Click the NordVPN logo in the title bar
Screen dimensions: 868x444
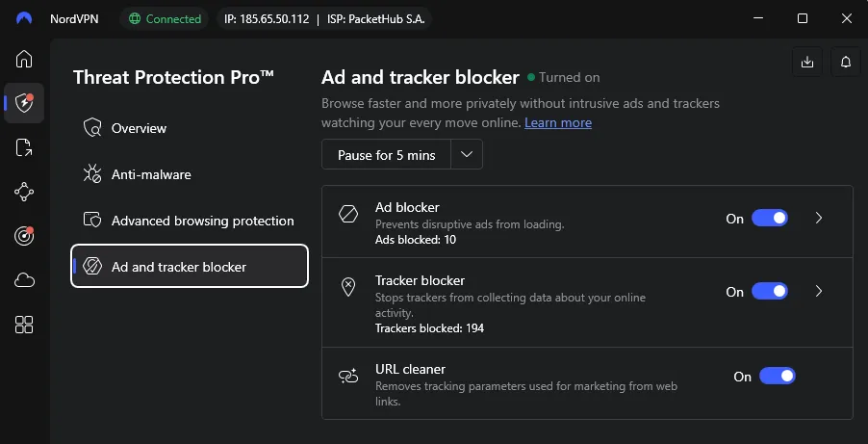coord(24,18)
